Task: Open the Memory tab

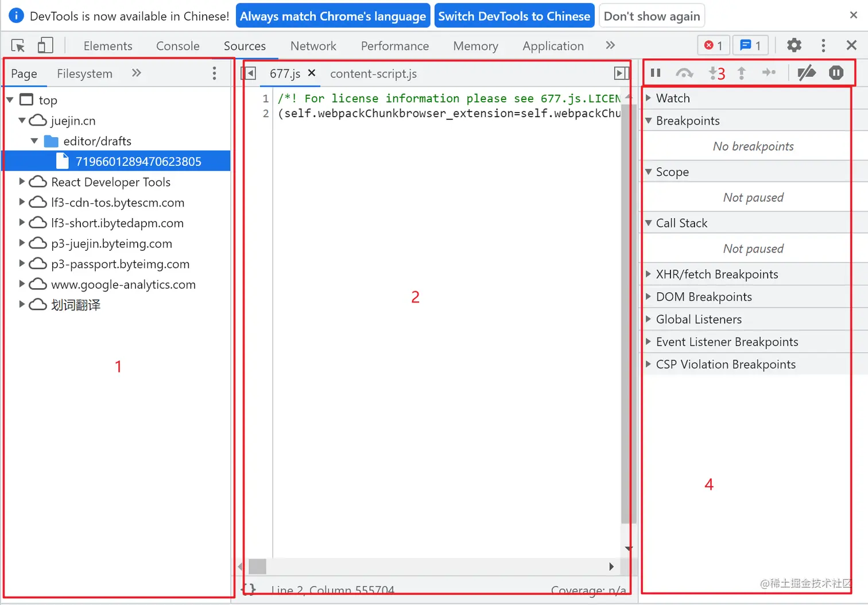Action: (x=475, y=46)
